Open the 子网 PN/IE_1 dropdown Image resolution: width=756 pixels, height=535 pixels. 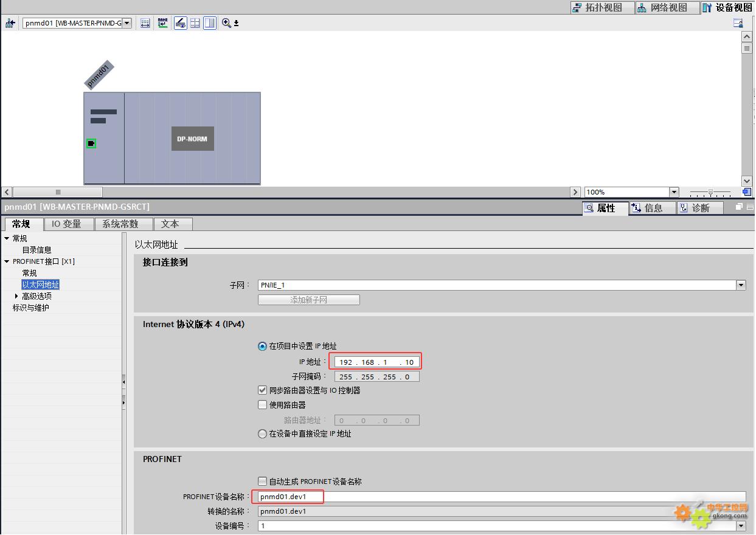(x=740, y=285)
